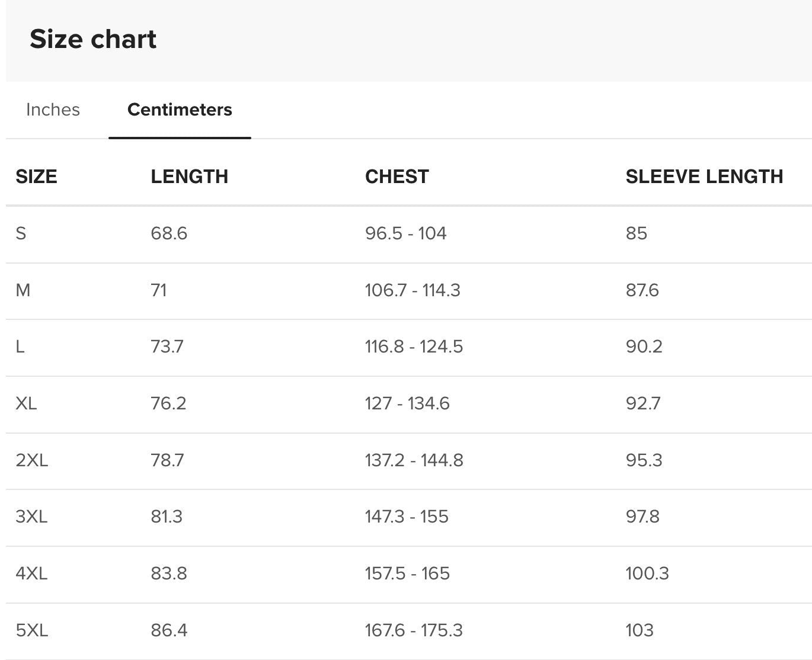Switch to the Inches tab

[53, 110]
